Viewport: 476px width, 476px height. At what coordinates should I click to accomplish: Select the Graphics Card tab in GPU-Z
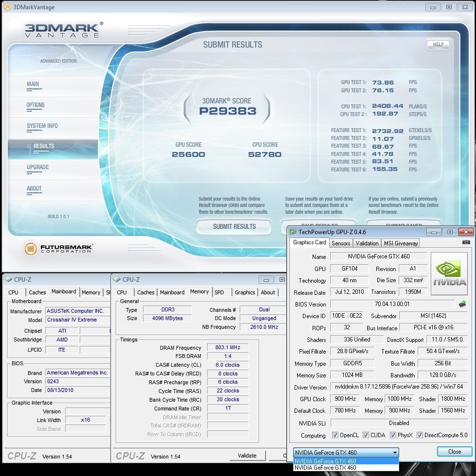(309, 242)
